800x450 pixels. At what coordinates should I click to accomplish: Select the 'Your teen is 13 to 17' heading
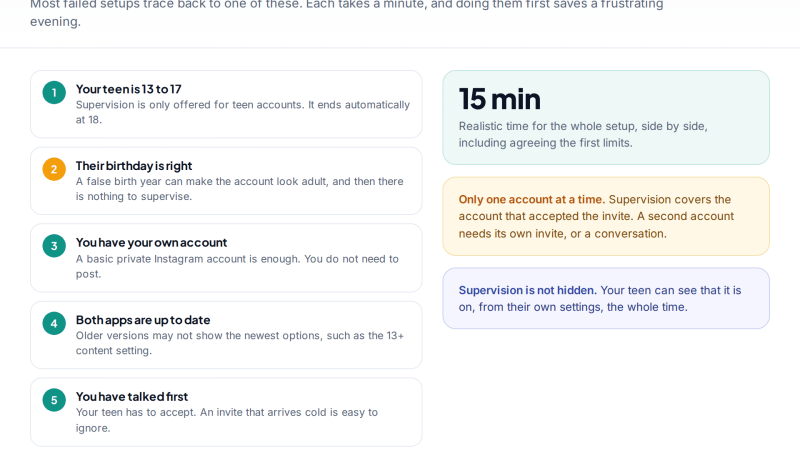(129, 89)
